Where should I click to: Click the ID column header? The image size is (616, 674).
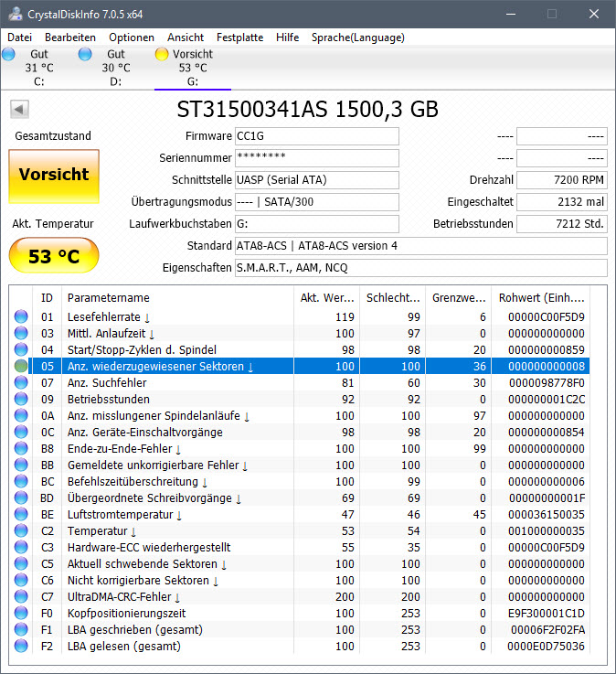pos(48,297)
